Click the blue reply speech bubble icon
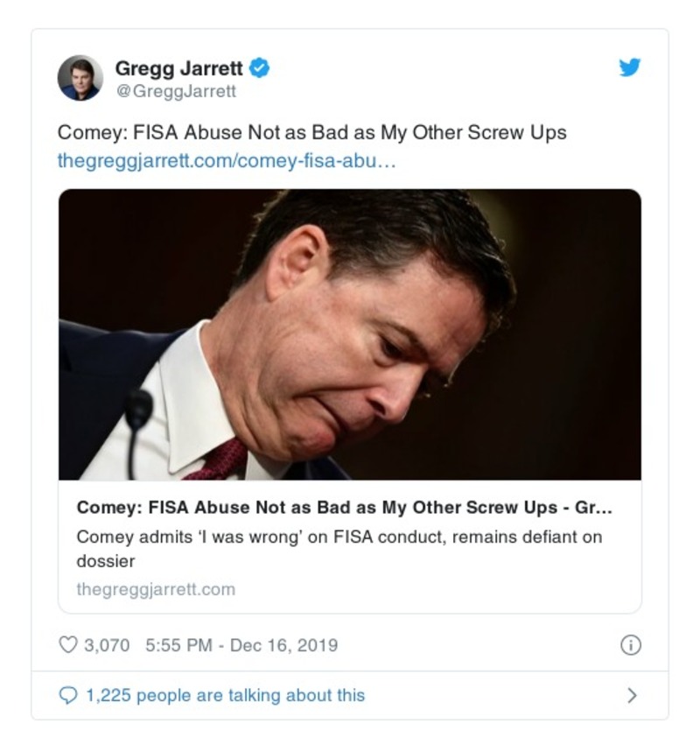The height and width of the screenshot is (751, 700). click(67, 695)
